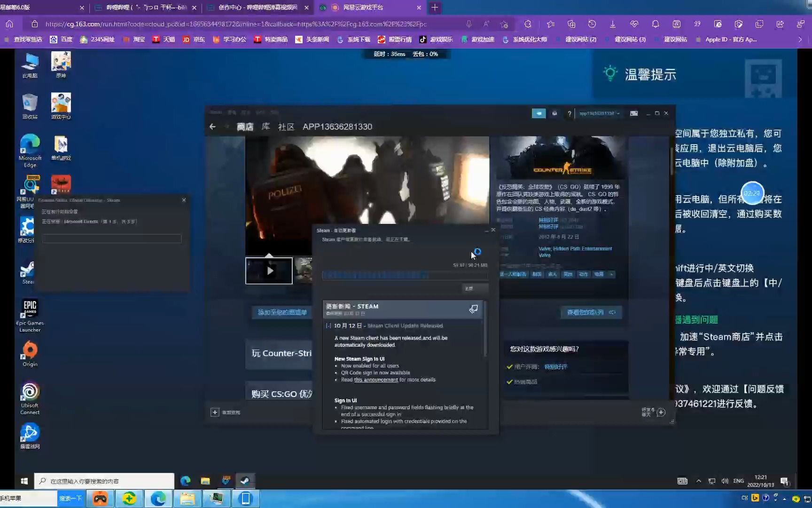812x508 pixels.
Task: Click the Windows Start button in cloud PC
Action: (24, 481)
